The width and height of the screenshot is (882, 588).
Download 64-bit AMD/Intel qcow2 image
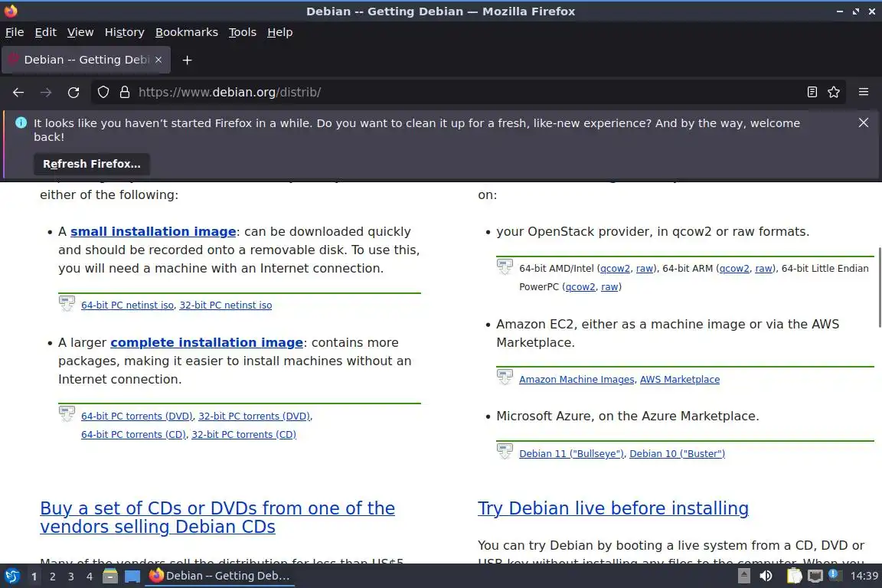(x=615, y=269)
